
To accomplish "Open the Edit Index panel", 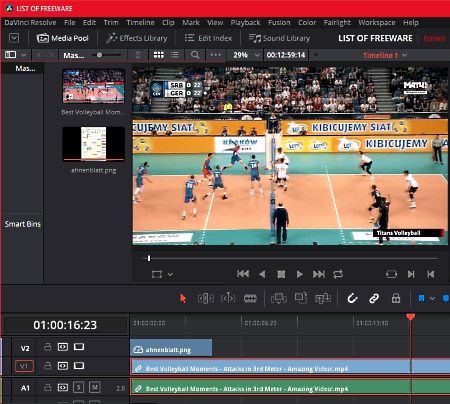I will (208, 38).
